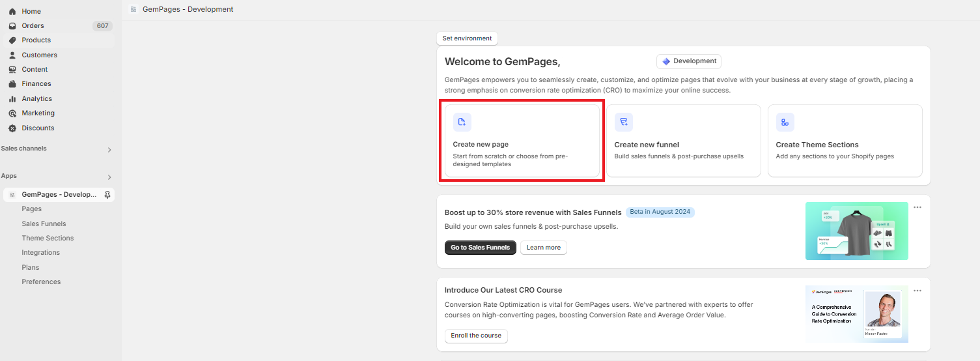Click the Sales Funnels t-shirt promo image
980x361 pixels.
[x=857, y=231]
